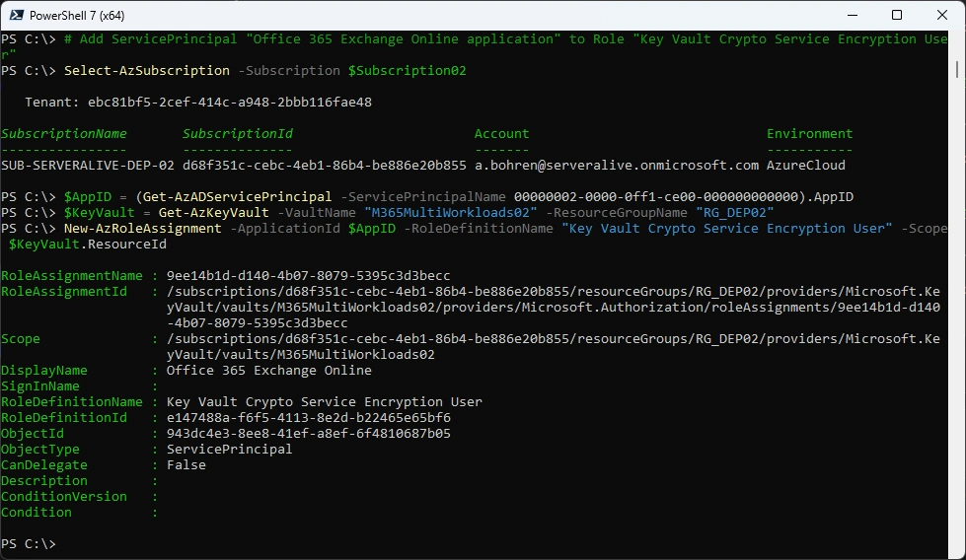Click the AzureCloud environment value

pos(806,165)
